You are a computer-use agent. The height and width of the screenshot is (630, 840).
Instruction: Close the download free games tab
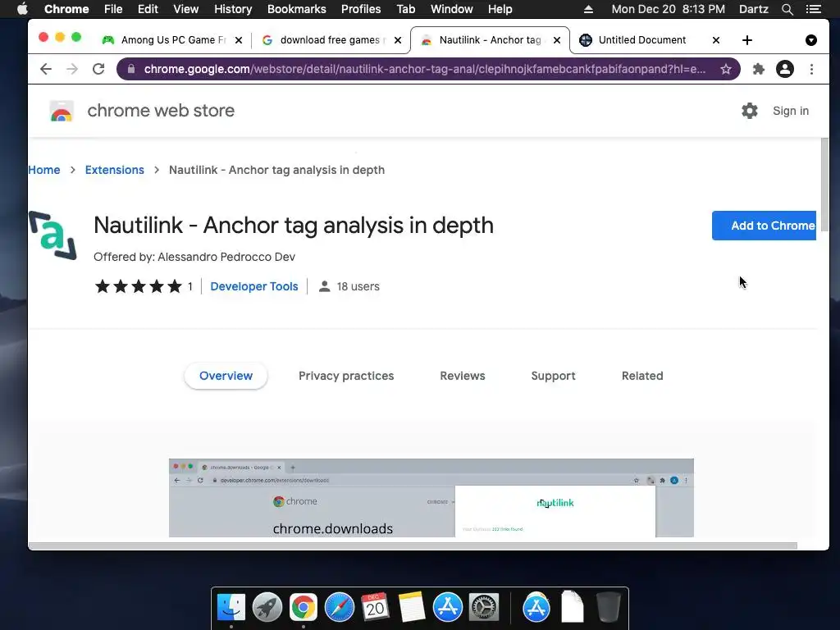point(398,40)
